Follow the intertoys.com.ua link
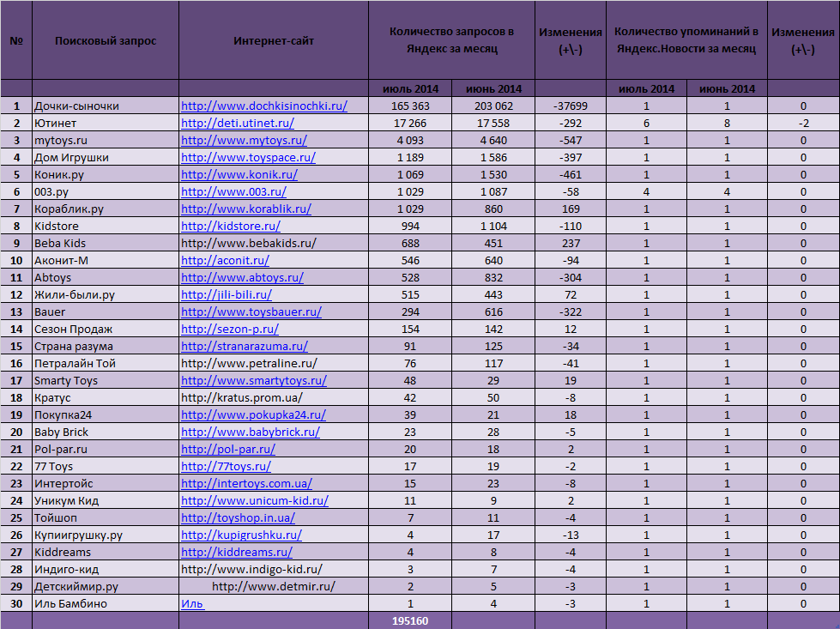 (246, 484)
